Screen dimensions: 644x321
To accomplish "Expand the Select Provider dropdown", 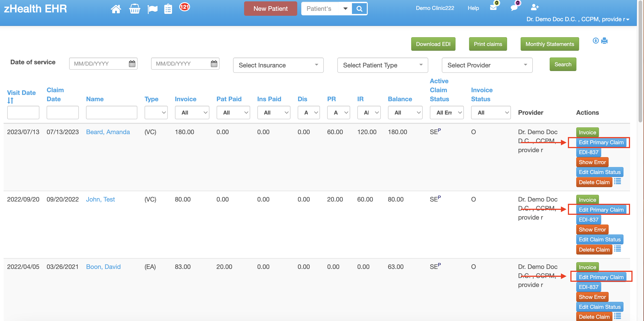I will 487,65.
